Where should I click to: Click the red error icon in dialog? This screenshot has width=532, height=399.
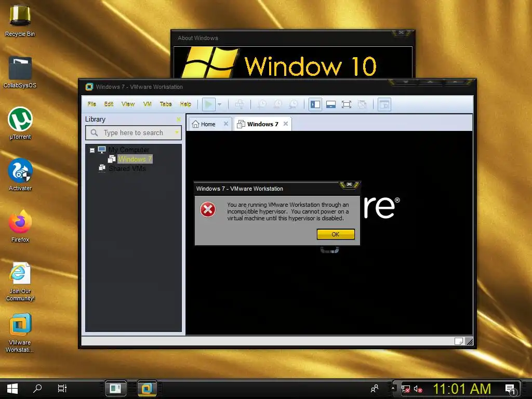208,209
